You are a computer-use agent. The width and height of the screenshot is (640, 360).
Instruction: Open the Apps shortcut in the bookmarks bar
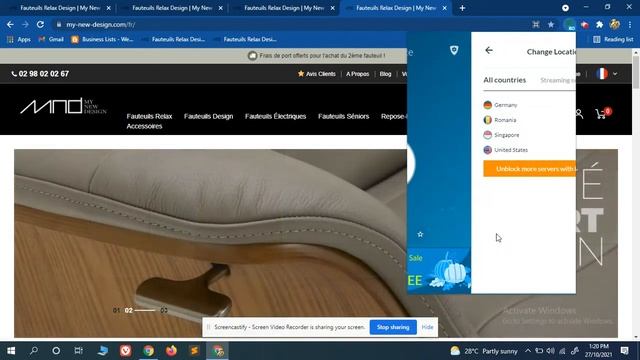pyautogui.click(x=19, y=39)
